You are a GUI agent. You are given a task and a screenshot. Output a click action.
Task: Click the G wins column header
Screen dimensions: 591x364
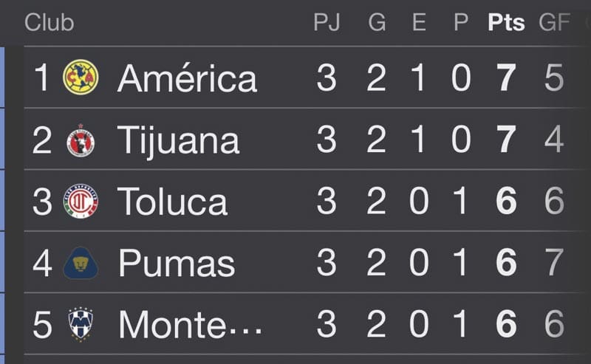377,23
